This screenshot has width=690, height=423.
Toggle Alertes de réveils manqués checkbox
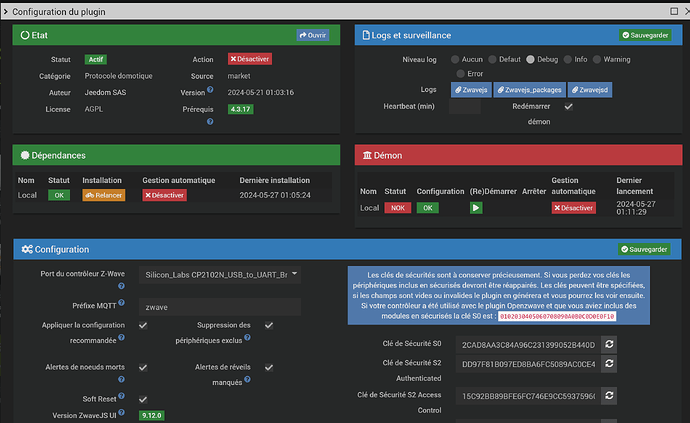point(269,367)
